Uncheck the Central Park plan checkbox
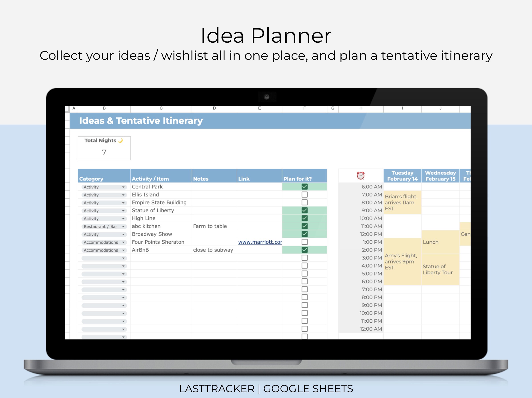The height and width of the screenshot is (398, 532). [305, 187]
